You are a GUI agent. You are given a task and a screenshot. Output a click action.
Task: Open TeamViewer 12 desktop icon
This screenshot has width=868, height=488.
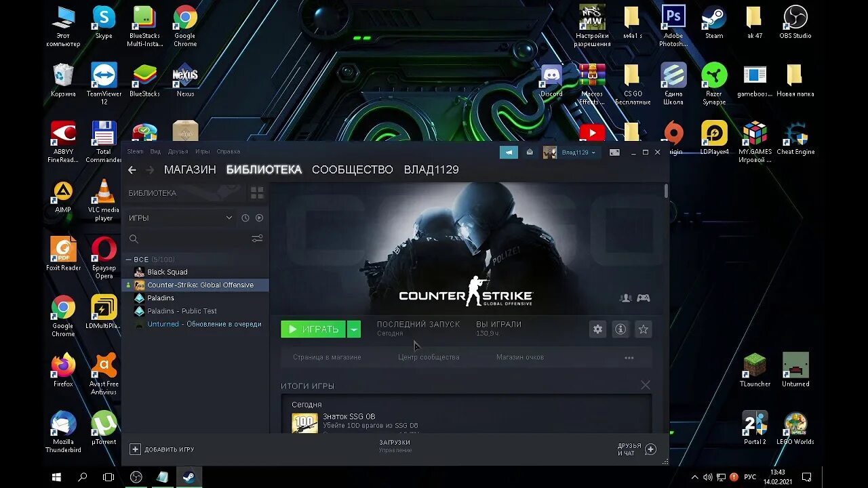click(104, 85)
